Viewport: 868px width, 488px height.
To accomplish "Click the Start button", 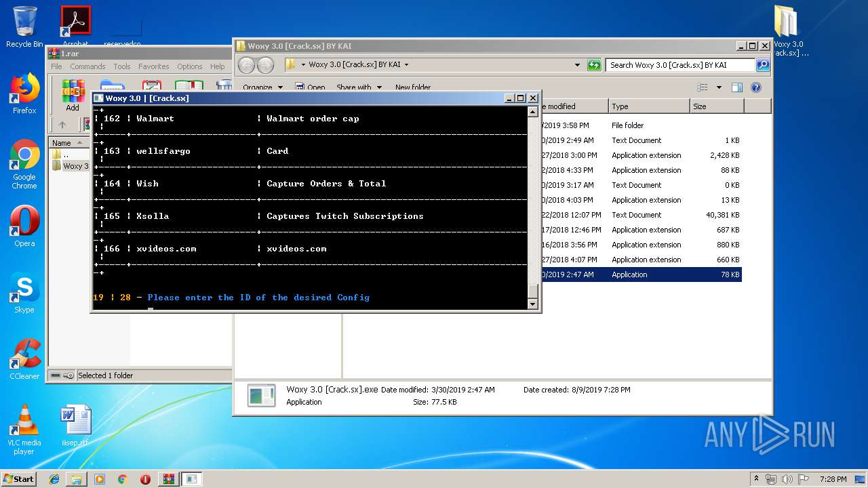I will click(x=18, y=479).
